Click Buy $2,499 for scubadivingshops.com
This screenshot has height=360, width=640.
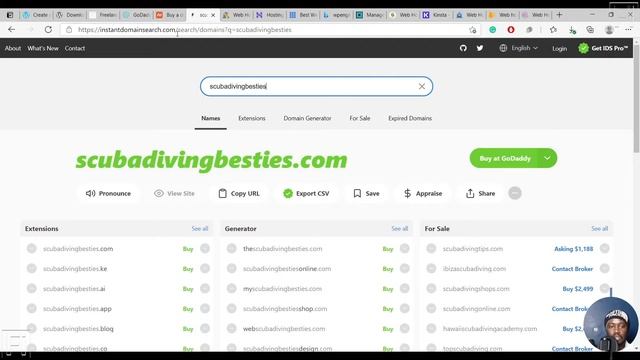click(x=578, y=289)
